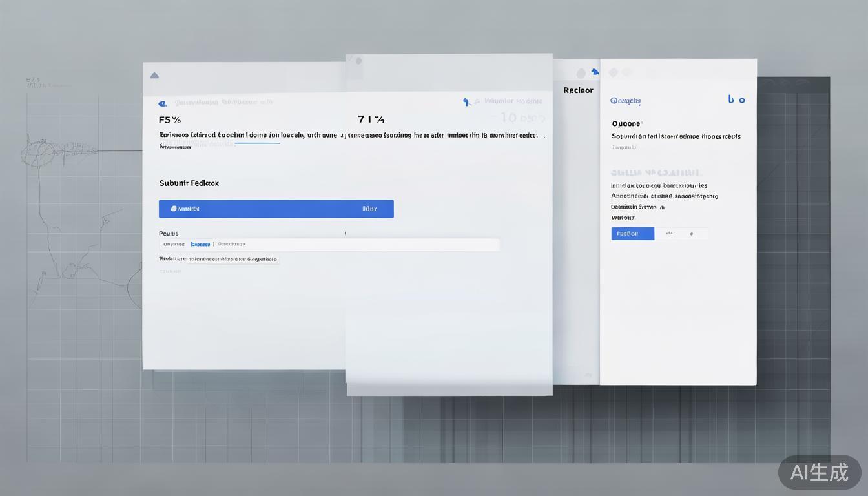The image size is (868, 496).
Task: Click the blue Ooaqcby link in right panel
Action: [x=625, y=101]
